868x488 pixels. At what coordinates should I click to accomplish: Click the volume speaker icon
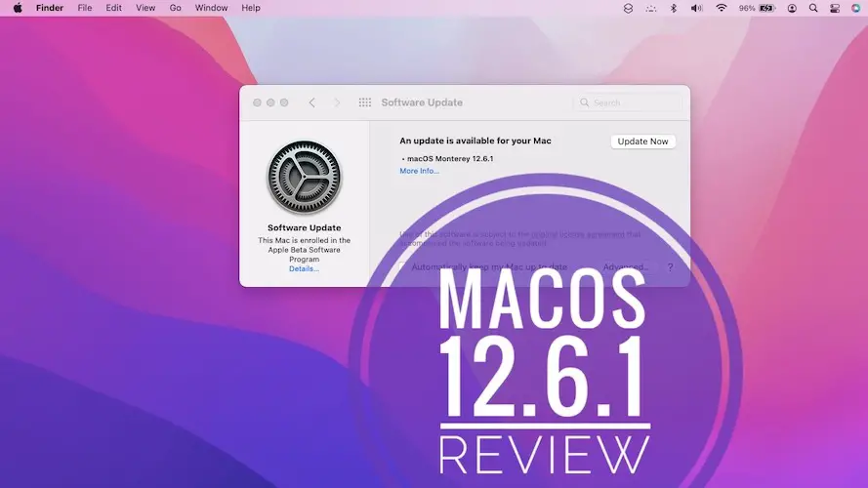pyautogui.click(x=696, y=8)
